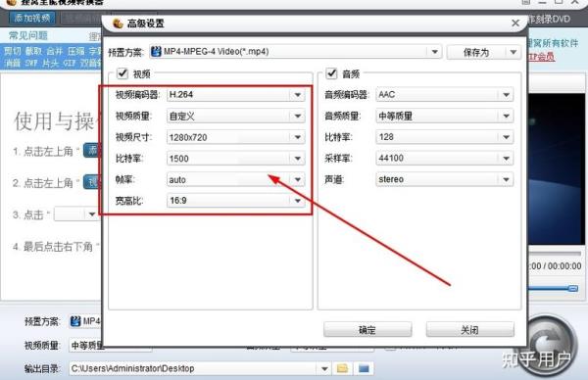Screen dimensions: 588x380
Task: Open the video 比特率 1500 dropdown
Action: point(235,158)
